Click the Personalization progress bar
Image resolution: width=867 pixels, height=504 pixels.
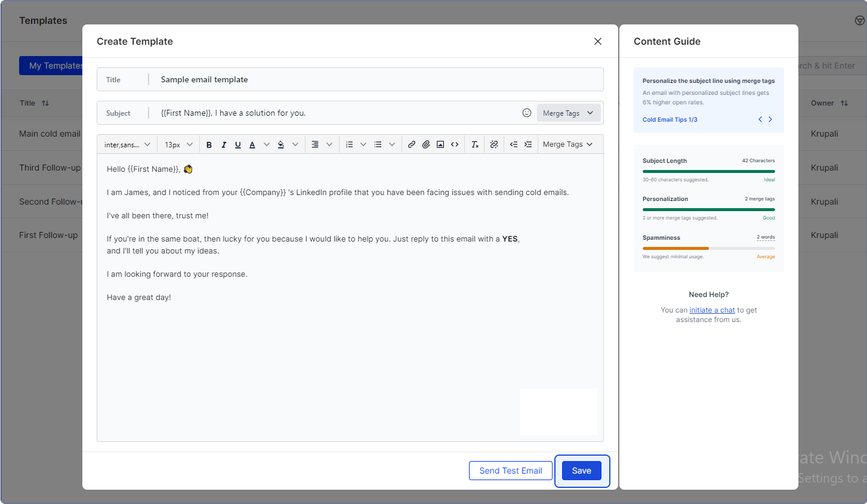coord(709,209)
